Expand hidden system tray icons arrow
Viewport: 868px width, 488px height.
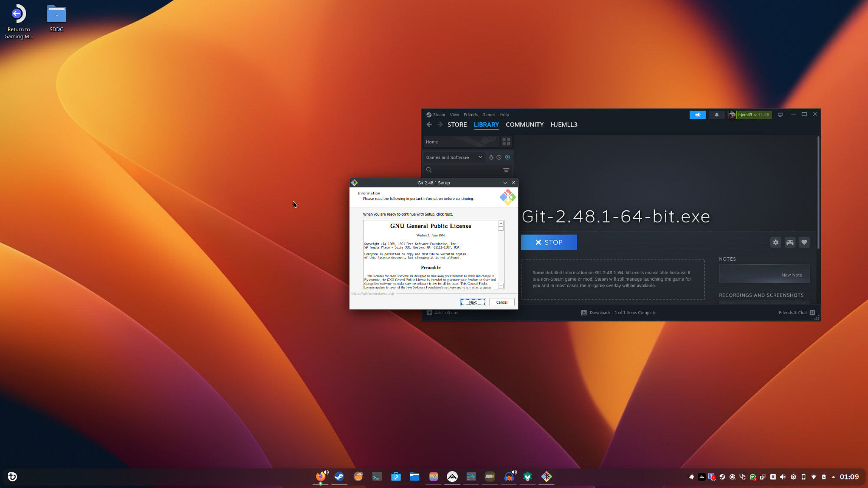(833, 477)
